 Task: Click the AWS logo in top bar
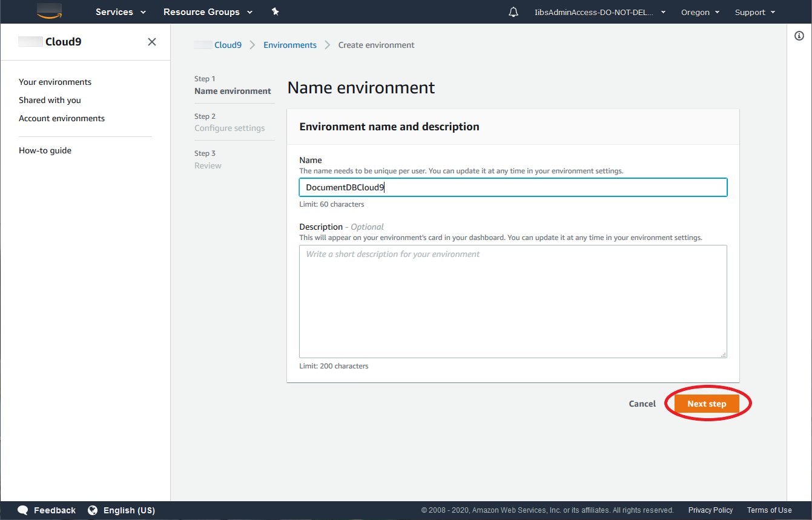[x=49, y=12]
